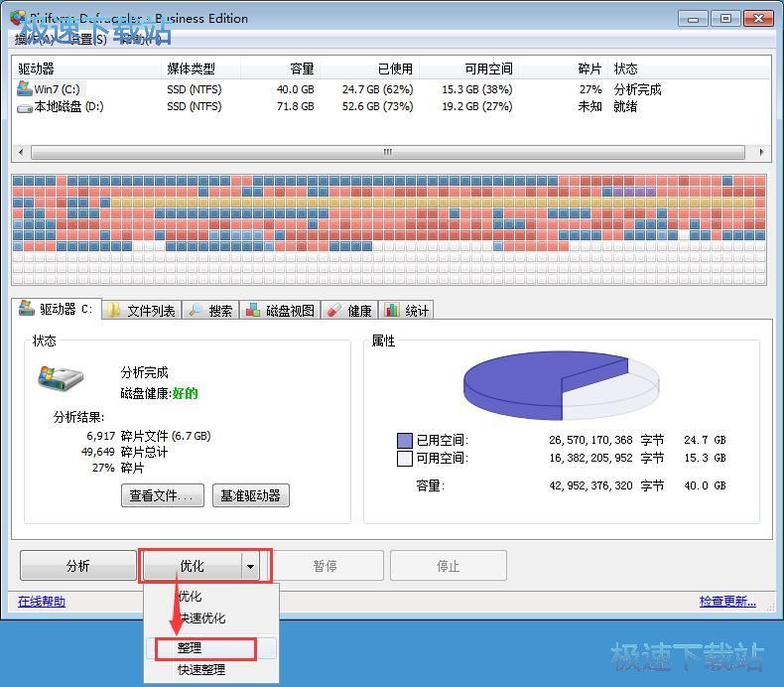Open the 优化 dropdown arrow
This screenshot has height=687, width=784.
tap(250, 566)
